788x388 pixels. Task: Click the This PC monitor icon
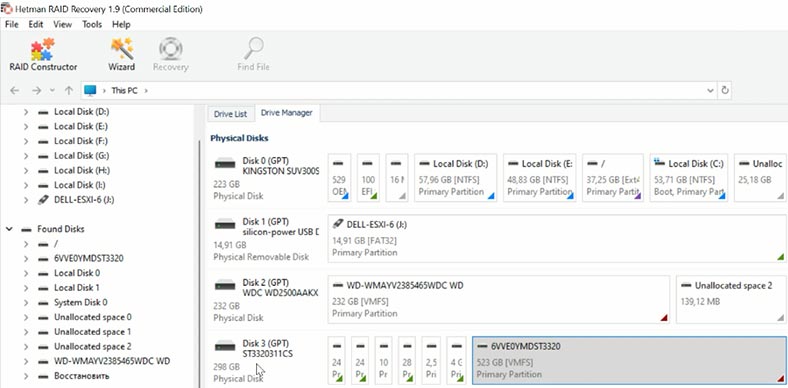pyautogui.click(x=90, y=90)
